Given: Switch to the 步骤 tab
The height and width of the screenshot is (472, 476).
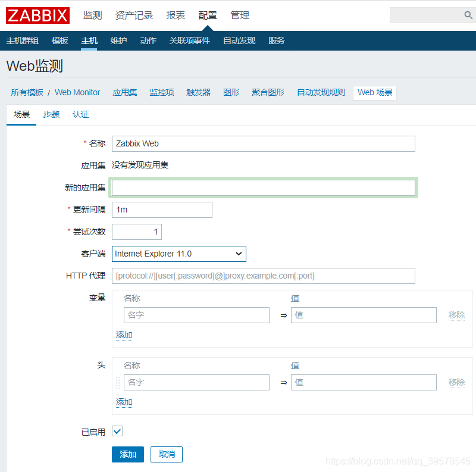Looking at the screenshot, I should click(51, 114).
